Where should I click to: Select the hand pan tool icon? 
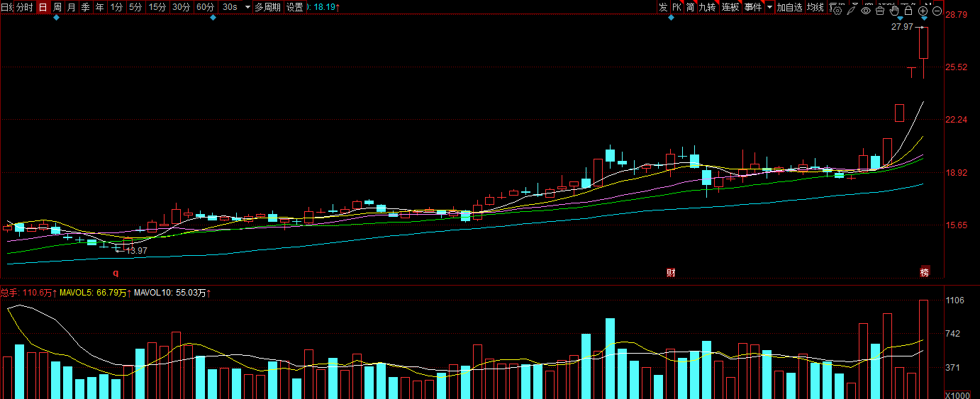894,11
